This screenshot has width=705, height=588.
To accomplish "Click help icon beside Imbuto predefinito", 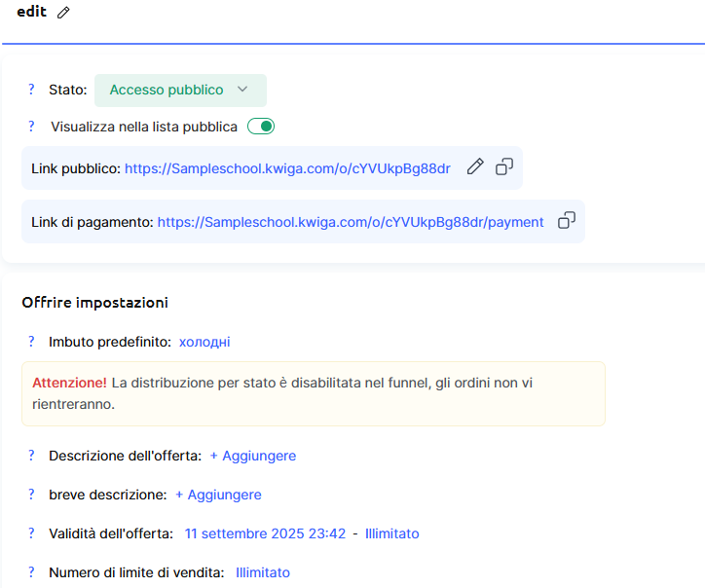I will point(31,342).
